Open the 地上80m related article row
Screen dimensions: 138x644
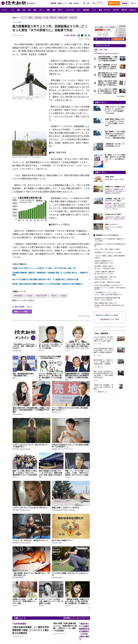point(51,279)
